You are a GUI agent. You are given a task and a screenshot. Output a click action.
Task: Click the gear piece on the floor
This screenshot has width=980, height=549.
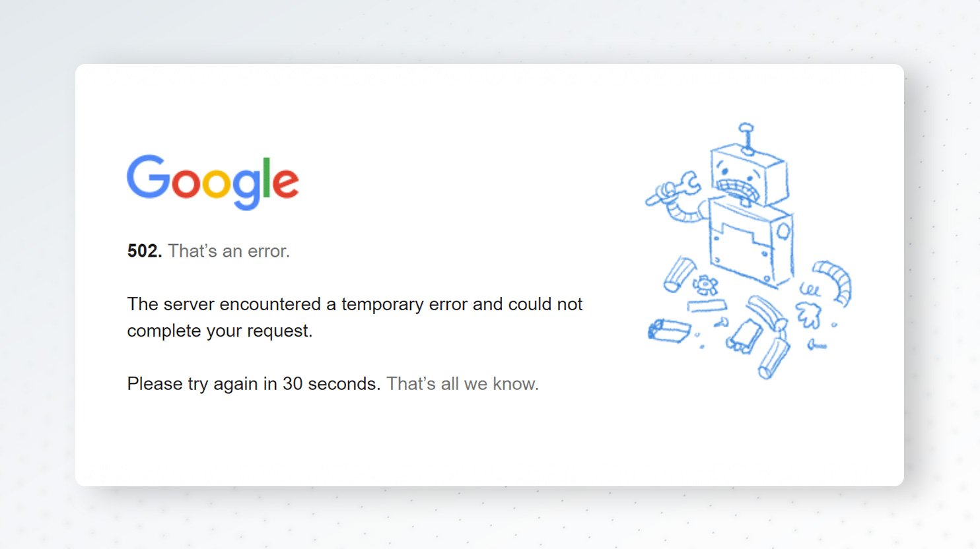pos(705,285)
